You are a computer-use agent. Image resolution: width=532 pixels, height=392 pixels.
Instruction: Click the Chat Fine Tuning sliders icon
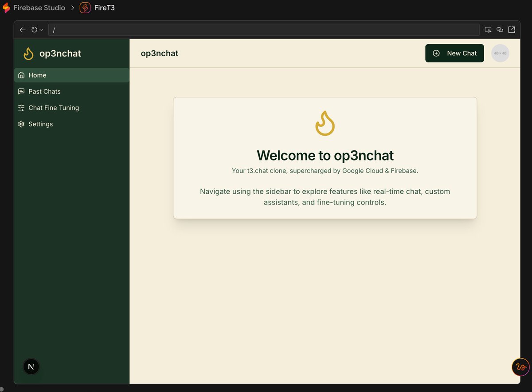(21, 108)
